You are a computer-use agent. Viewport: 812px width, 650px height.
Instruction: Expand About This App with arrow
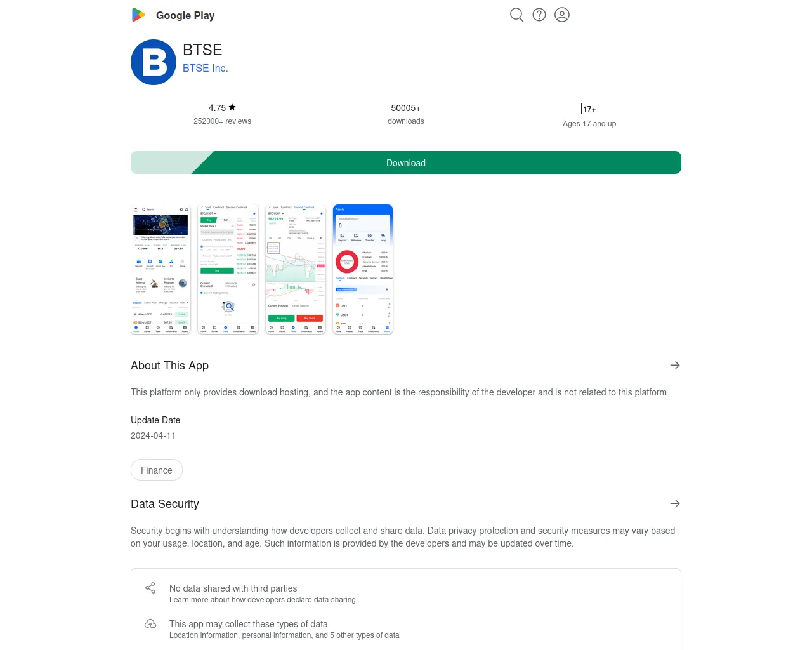pos(675,365)
